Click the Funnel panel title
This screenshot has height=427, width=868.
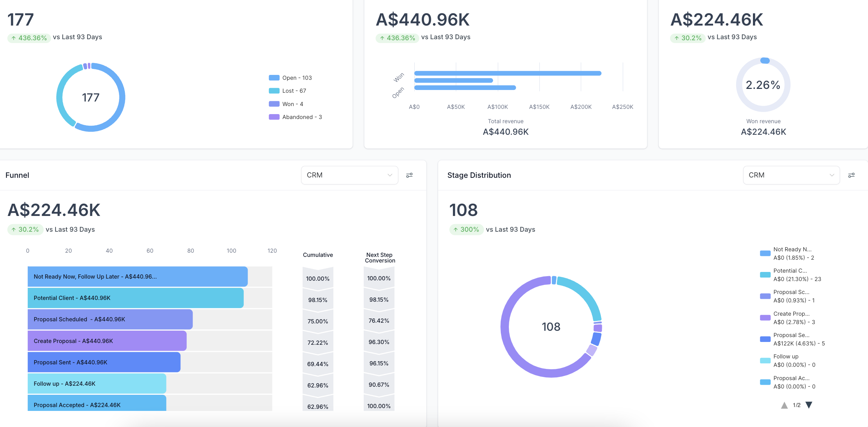tap(17, 175)
